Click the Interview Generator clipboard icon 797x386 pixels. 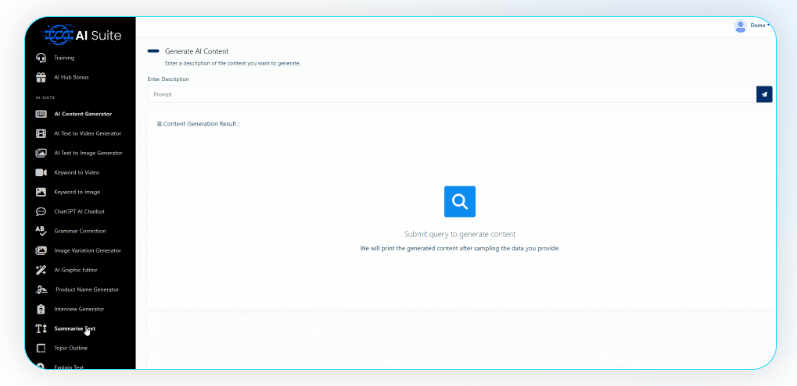41,309
